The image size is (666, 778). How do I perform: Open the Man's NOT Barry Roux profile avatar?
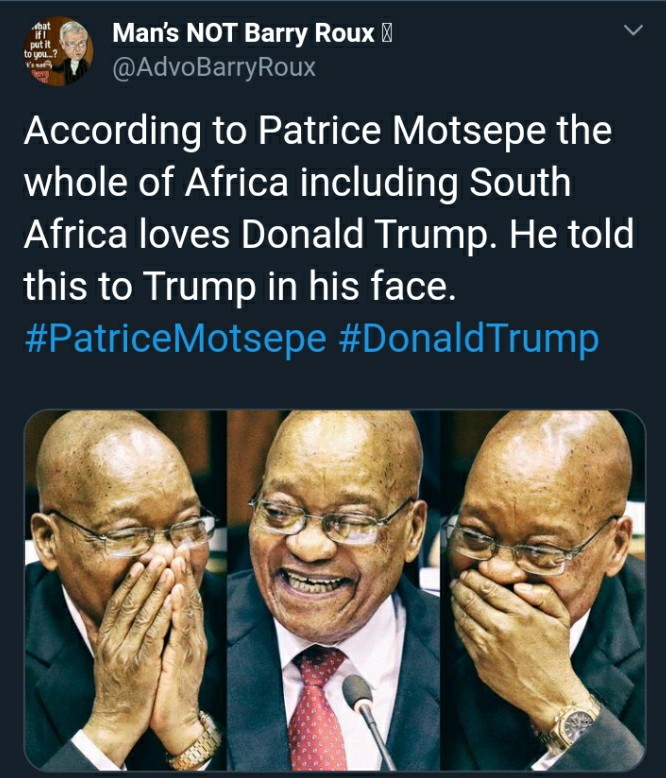58,52
